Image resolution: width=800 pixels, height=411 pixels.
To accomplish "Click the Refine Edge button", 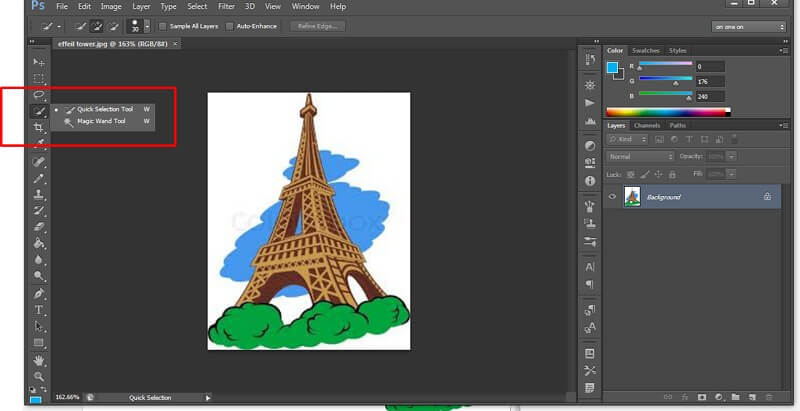I will (318, 26).
